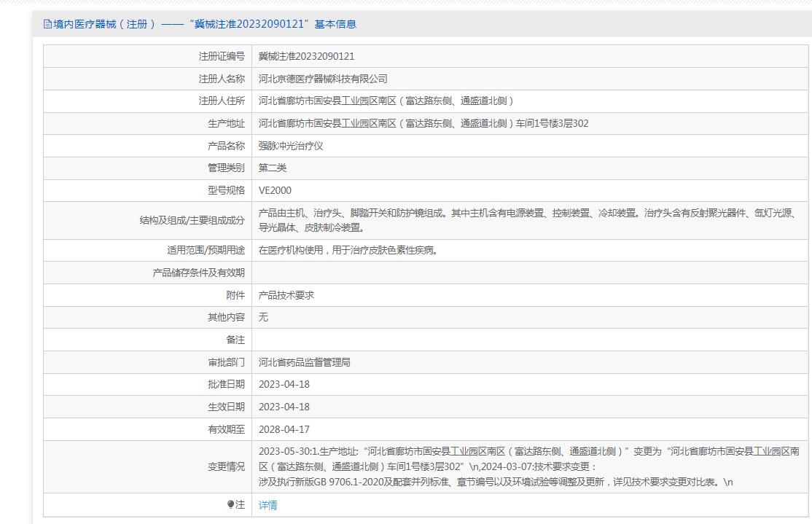This screenshot has width=812, height=524.
Task: Open the 详情 details link
Action: (x=268, y=505)
